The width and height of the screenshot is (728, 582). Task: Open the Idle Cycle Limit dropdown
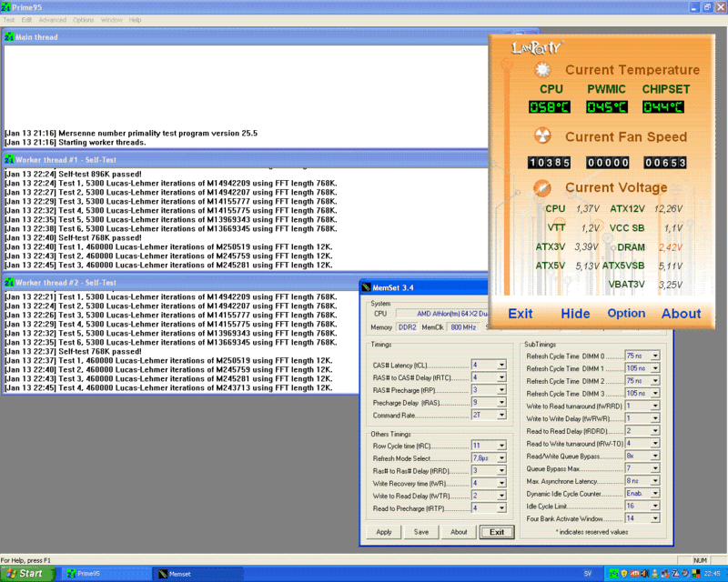pos(655,506)
